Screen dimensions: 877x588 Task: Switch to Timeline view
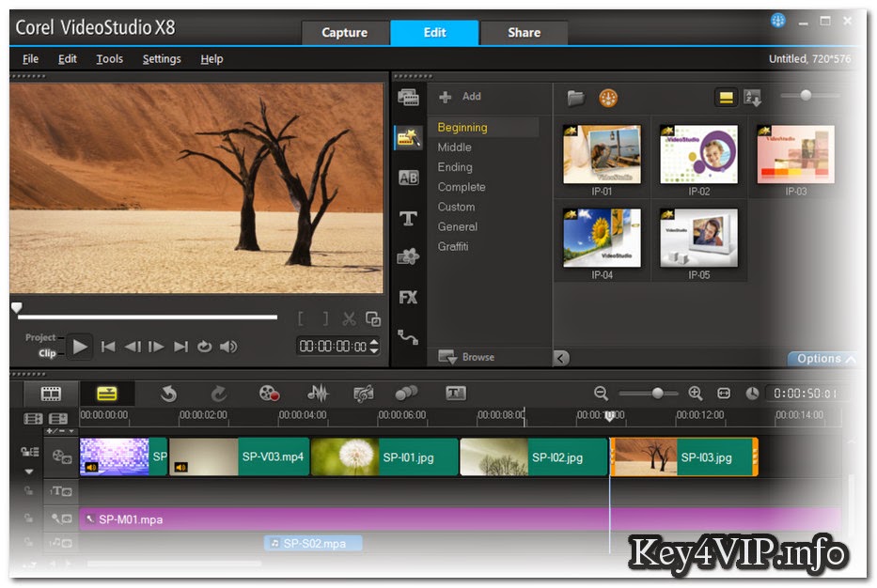[x=107, y=394]
